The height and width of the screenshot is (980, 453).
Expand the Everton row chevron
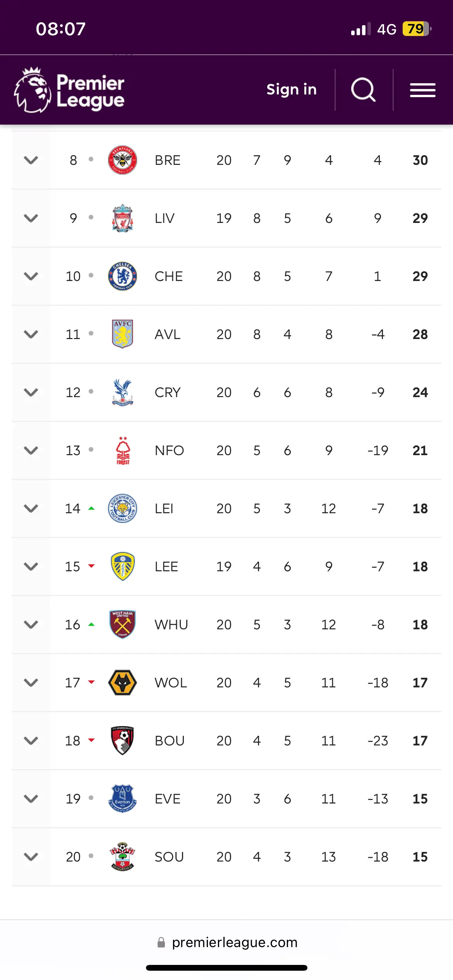[x=31, y=799]
